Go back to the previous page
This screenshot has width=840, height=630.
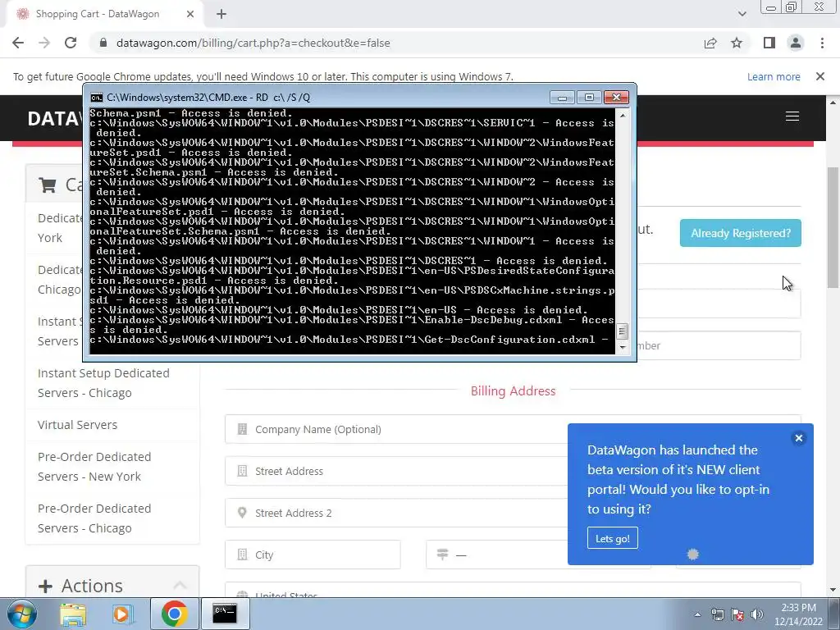tap(18, 43)
